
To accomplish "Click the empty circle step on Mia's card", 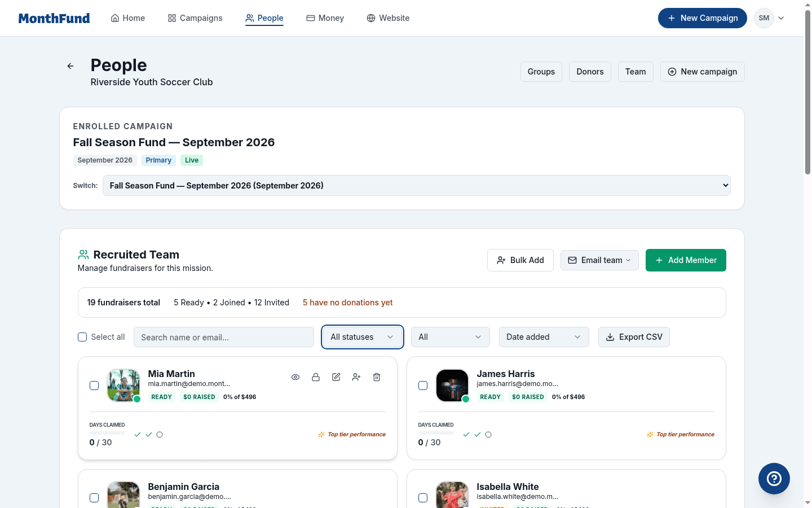I will [x=160, y=435].
